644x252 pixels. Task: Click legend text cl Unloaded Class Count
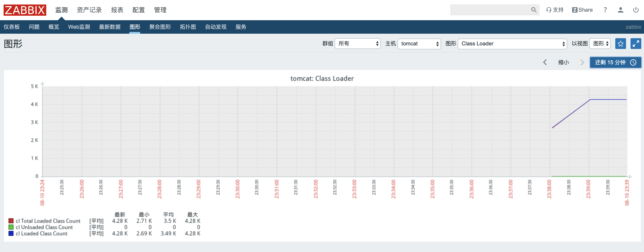point(44,227)
